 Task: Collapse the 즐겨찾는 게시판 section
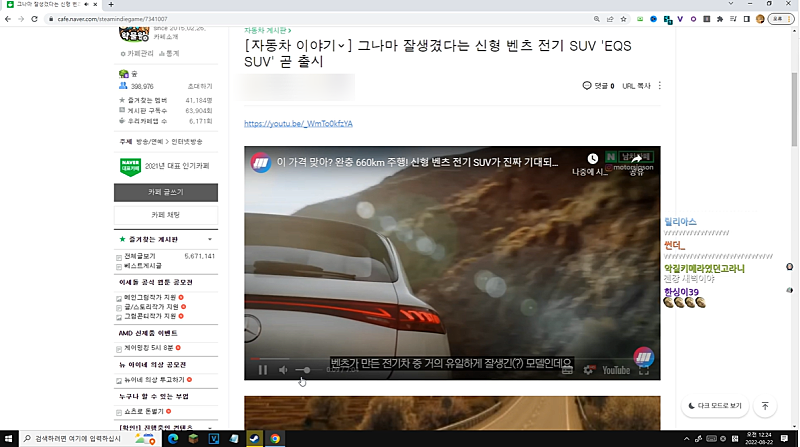click(x=210, y=239)
